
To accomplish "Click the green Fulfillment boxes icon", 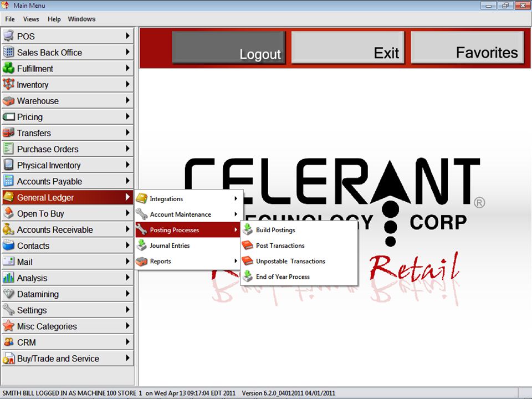I will (8, 68).
